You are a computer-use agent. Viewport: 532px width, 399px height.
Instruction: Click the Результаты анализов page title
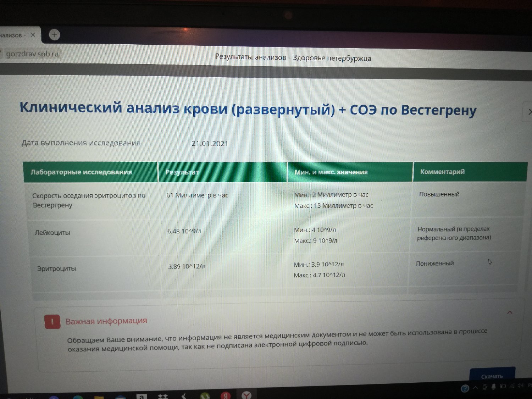293,57
